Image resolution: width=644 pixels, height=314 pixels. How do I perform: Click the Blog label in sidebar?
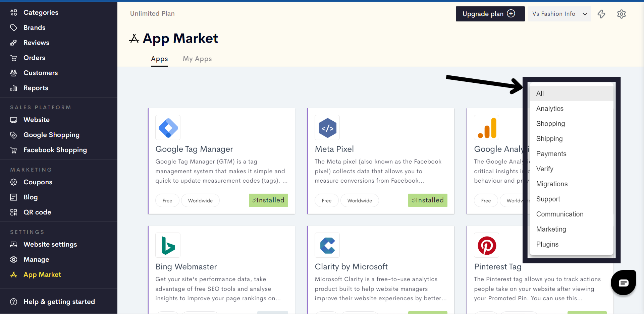pos(31,197)
